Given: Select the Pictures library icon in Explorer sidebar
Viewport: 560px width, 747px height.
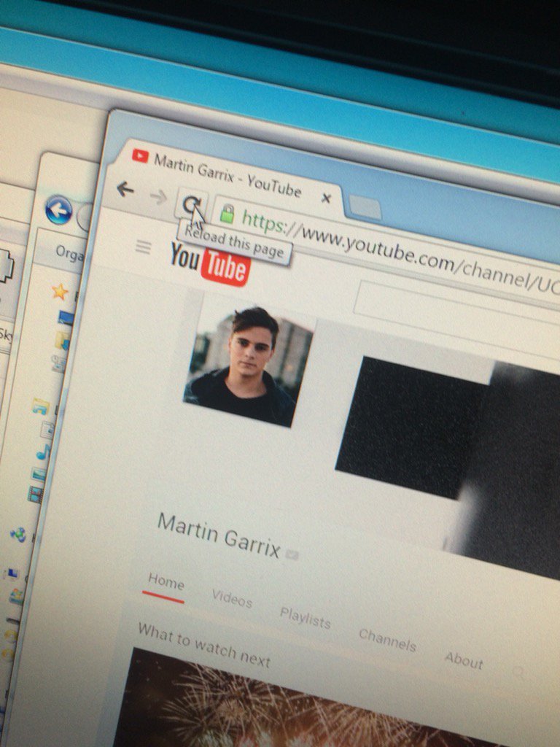Looking at the screenshot, I should (x=39, y=474).
